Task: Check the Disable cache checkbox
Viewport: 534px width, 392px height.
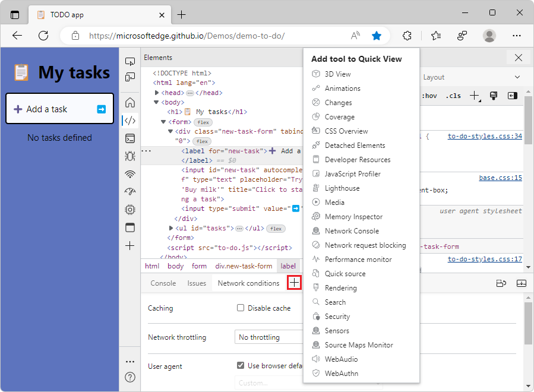Action: coord(241,308)
